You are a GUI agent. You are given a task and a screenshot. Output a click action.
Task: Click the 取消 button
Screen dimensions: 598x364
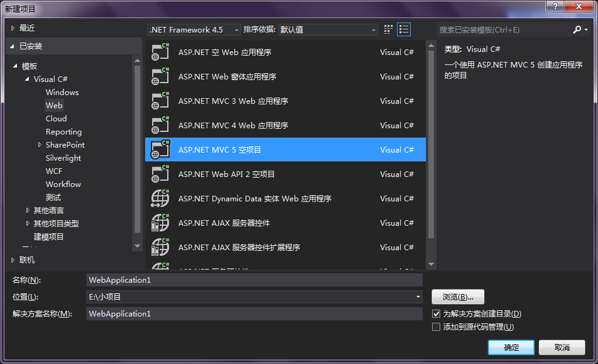click(x=562, y=348)
